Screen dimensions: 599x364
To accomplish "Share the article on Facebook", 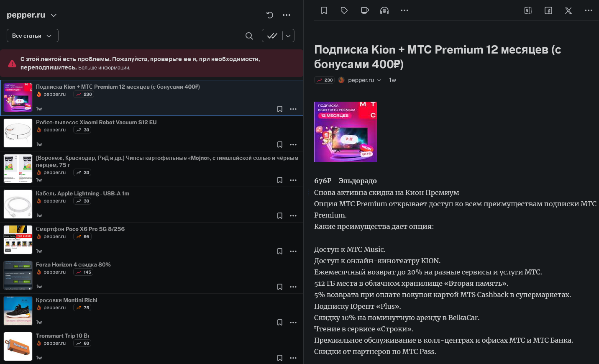I will click(548, 10).
